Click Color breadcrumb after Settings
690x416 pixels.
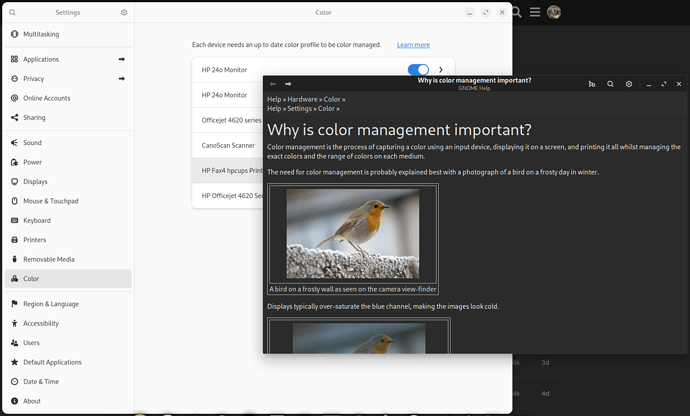pyautogui.click(x=326, y=108)
